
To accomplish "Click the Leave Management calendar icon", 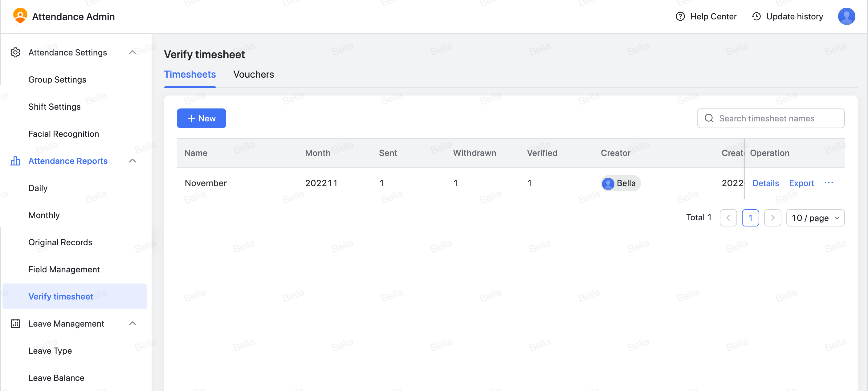I will tap(15, 323).
